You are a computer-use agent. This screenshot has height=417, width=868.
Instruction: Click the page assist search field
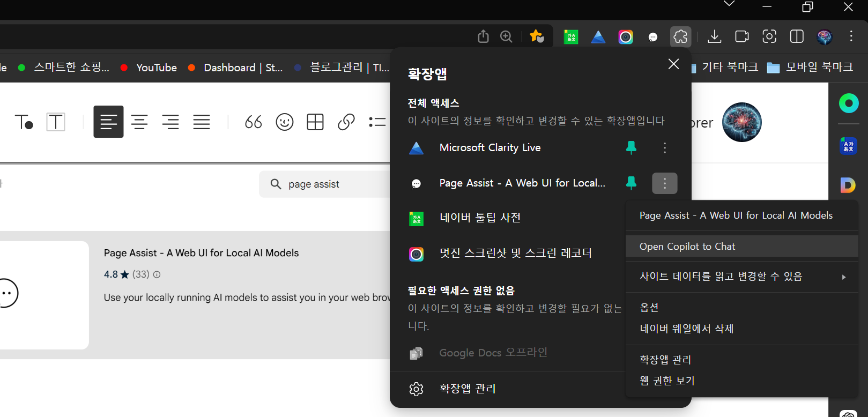325,184
